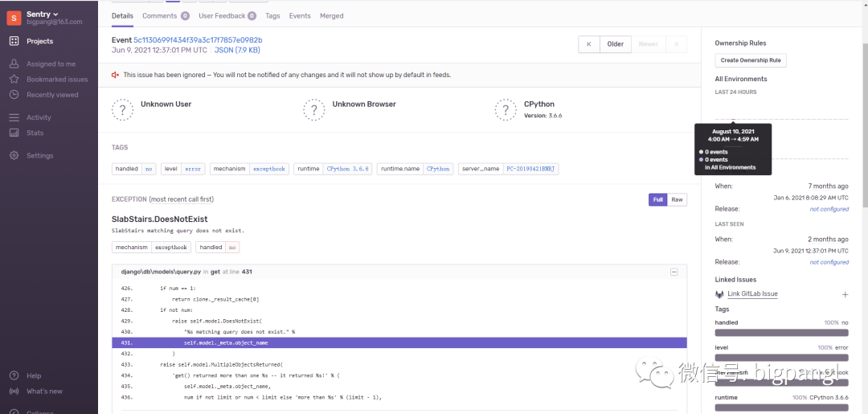Open the JSON (7.9 KB) link
The image size is (868, 414).
click(x=237, y=50)
